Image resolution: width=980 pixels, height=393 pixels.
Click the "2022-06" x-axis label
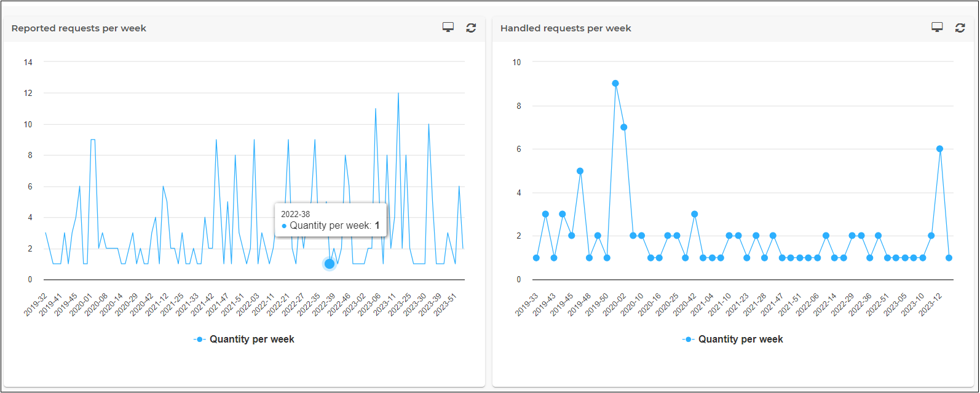click(808, 304)
